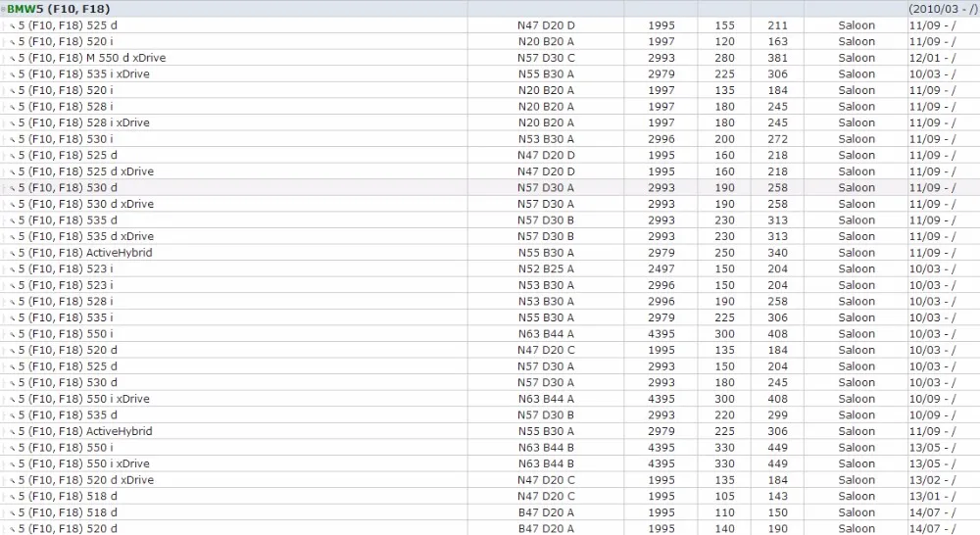
Task: Click date 13/05 in 550 i xDrive row
Action: [933, 463]
